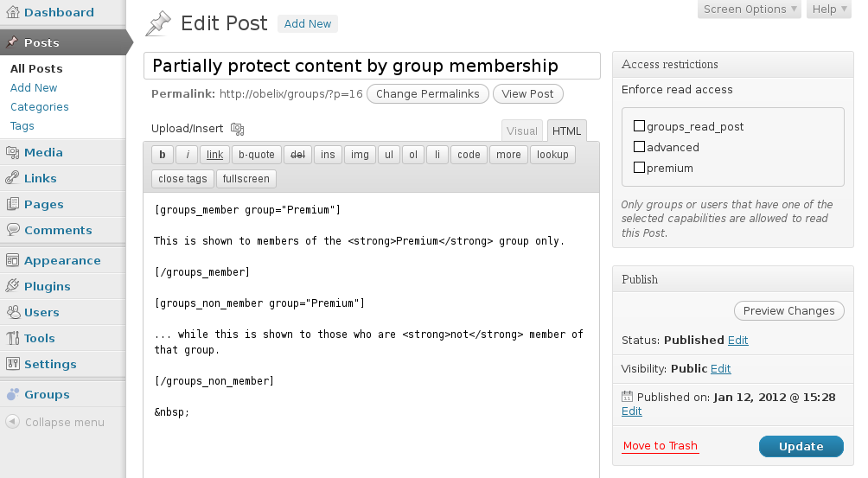
Task: Check the advanced capability checkbox
Action: [639, 147]
